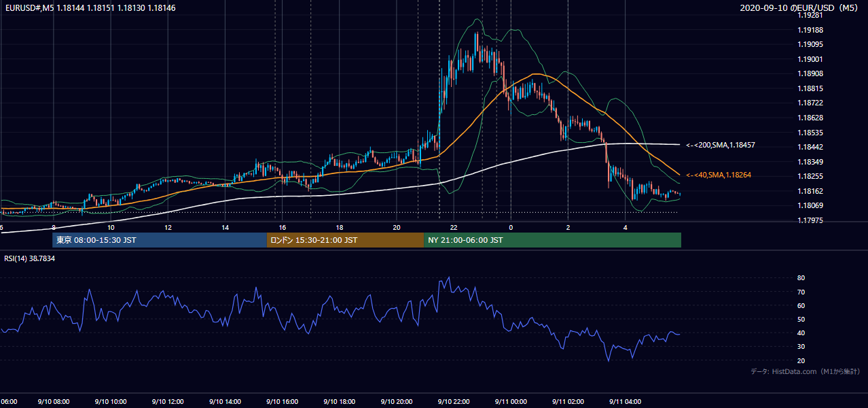Screen dimensions: 868x408
Task: Click the 9/10 20:00 bottom time label
Action: pos(396,402)
